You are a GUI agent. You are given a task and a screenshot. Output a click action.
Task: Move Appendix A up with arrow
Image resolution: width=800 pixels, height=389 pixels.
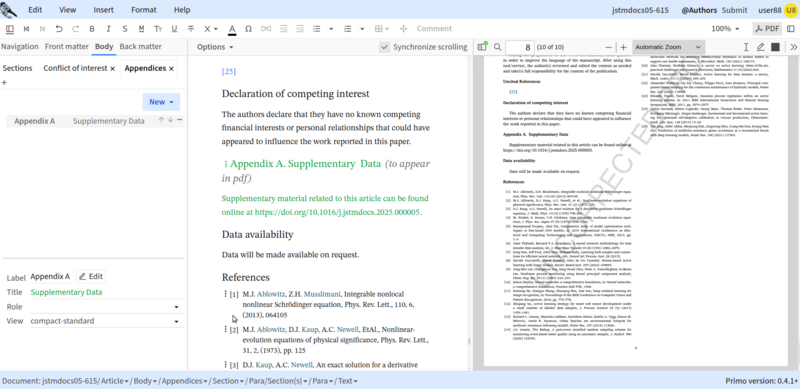point(161,120)
